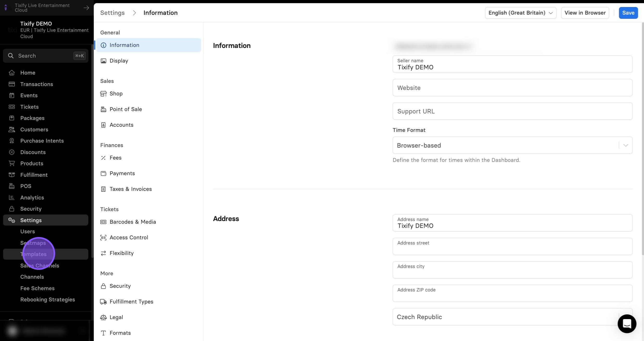Open Transactions via its card icon

pos(11,84)
